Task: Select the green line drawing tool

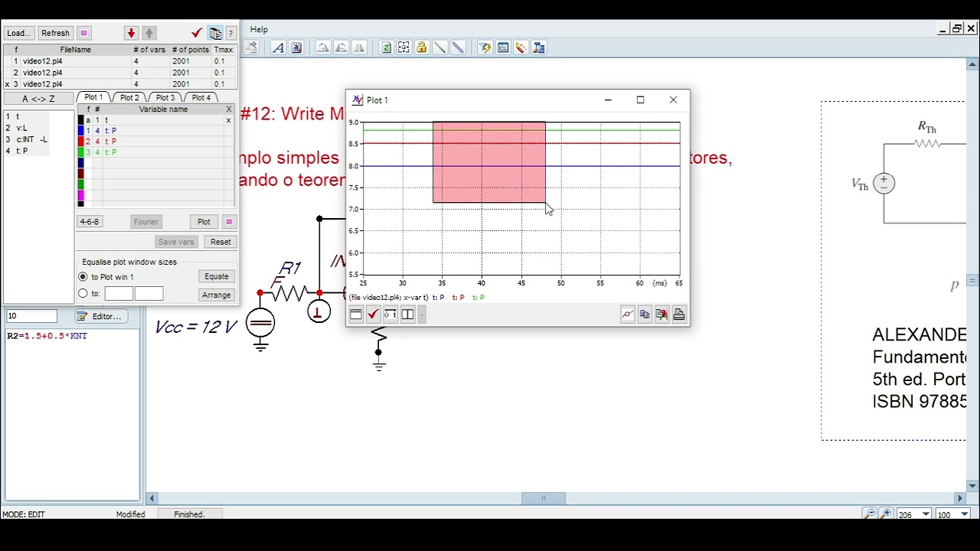Action: [x=439, y=47]
